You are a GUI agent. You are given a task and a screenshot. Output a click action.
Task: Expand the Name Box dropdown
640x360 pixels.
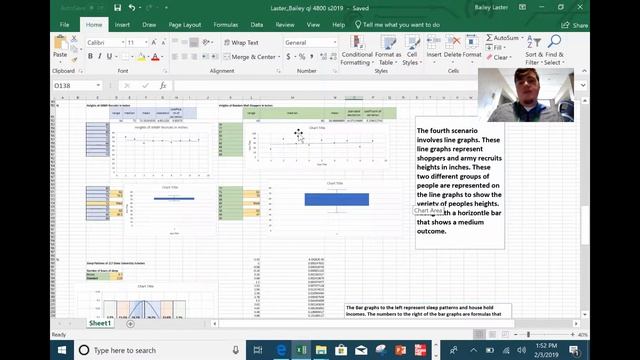[x=98, y=85]
